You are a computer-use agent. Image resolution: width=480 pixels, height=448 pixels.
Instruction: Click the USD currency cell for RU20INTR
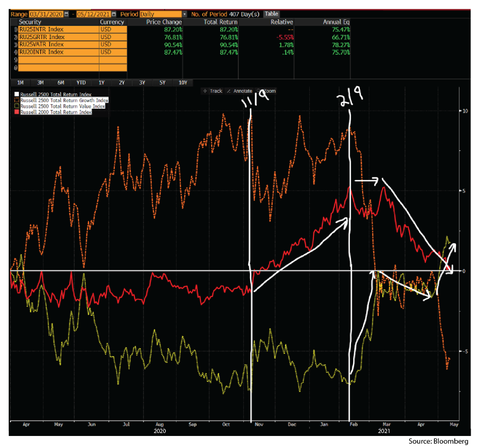coord(113,52)
